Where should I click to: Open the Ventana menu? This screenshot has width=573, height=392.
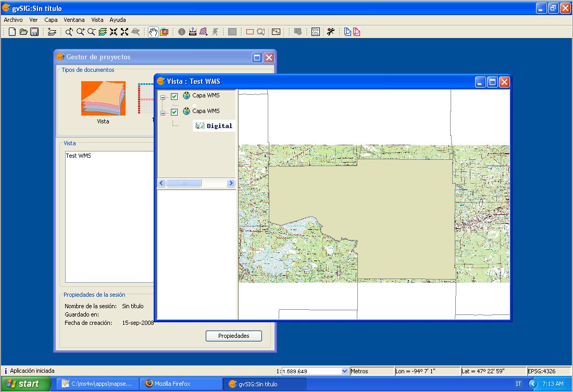(74, 19)
